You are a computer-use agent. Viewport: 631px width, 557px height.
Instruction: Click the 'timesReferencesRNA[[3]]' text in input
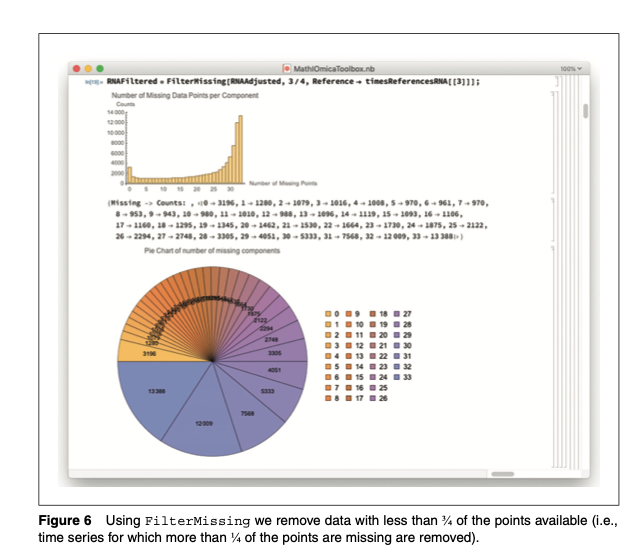point(419,82)
